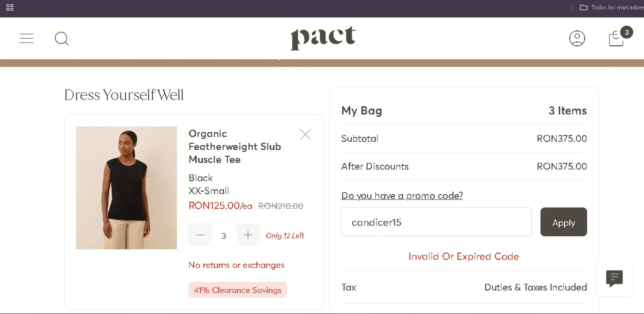Screen dimensions: 644x314
Task: Increase quantity with the plus button
Action: coord(248,235)
